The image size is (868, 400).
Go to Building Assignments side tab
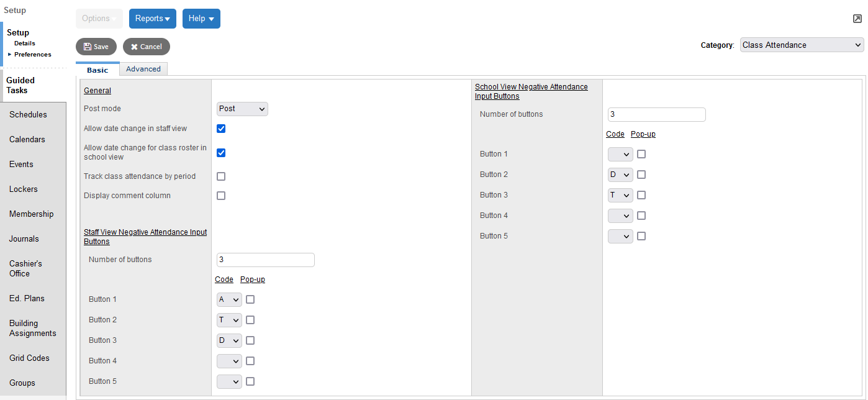(33, 328)
